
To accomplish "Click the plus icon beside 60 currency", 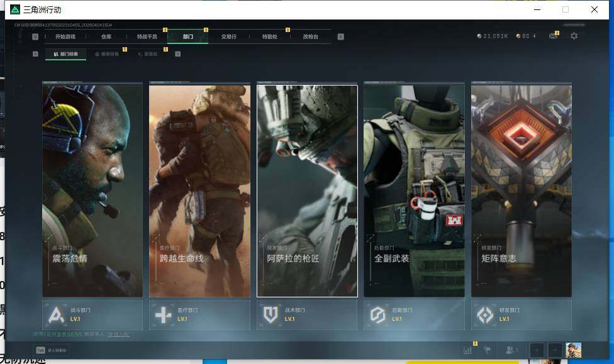I will 534,36.
